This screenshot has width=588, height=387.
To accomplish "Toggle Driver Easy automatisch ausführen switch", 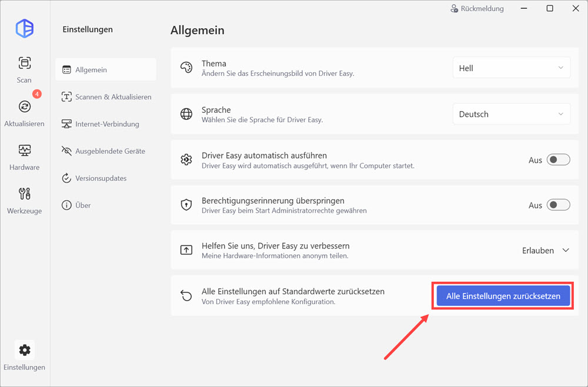I will coord(559,160).
